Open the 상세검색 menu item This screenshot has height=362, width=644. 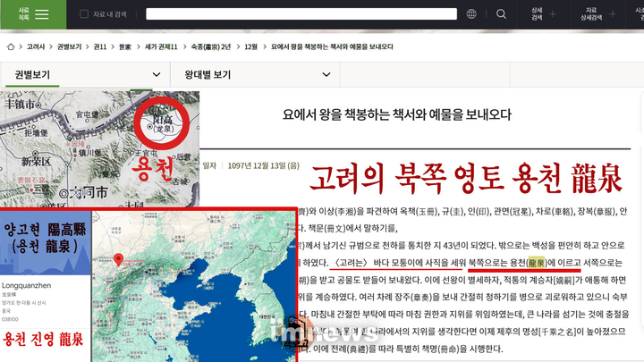pyautogui.click(x=536, y=14)
